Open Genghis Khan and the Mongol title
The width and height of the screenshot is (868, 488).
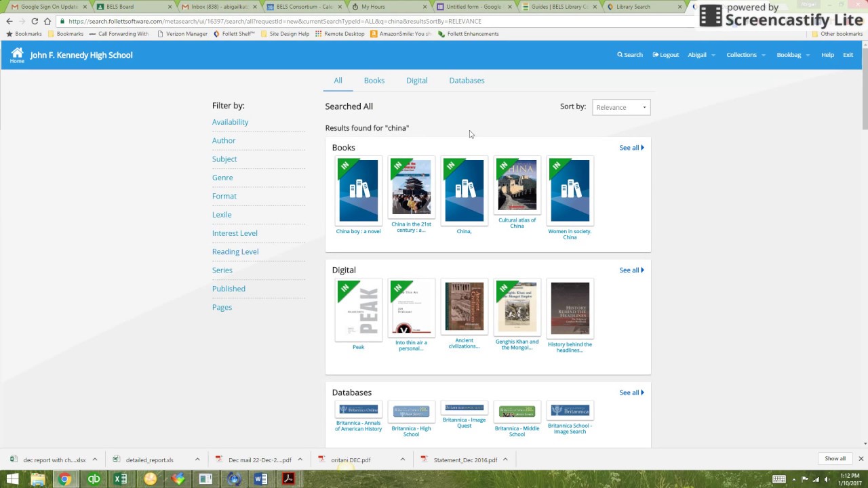(517, 344)
